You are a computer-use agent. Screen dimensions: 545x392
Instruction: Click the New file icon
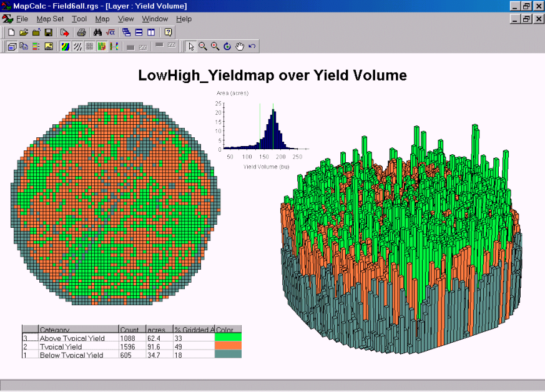click(x=11, y=32)
